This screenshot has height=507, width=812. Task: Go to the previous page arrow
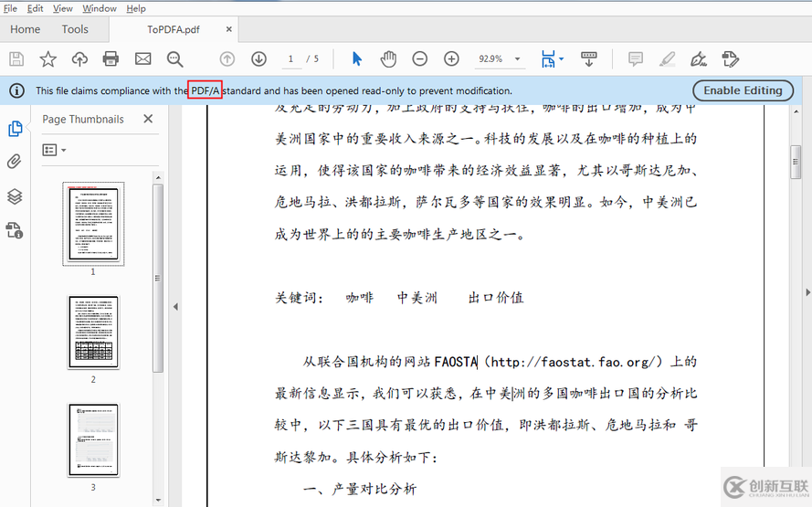[227, 59]
